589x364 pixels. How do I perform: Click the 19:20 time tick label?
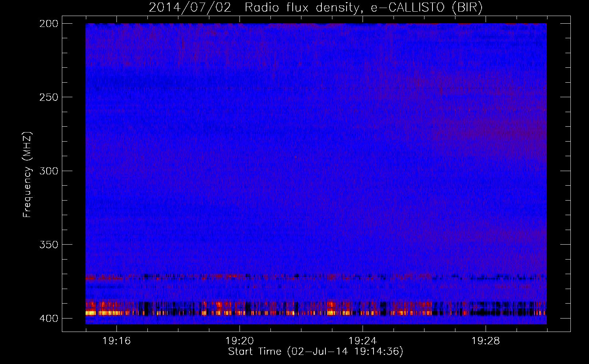tap(240, 341)
